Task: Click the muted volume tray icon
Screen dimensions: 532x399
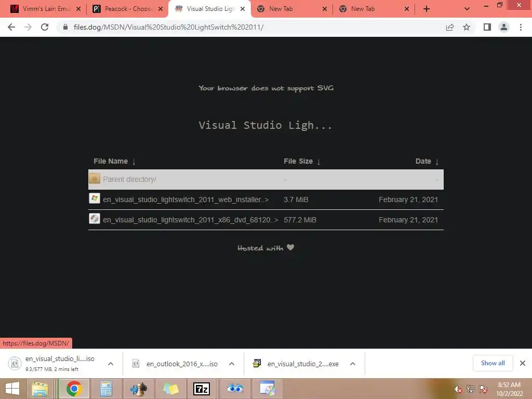Action: click(x=458, y=389)
